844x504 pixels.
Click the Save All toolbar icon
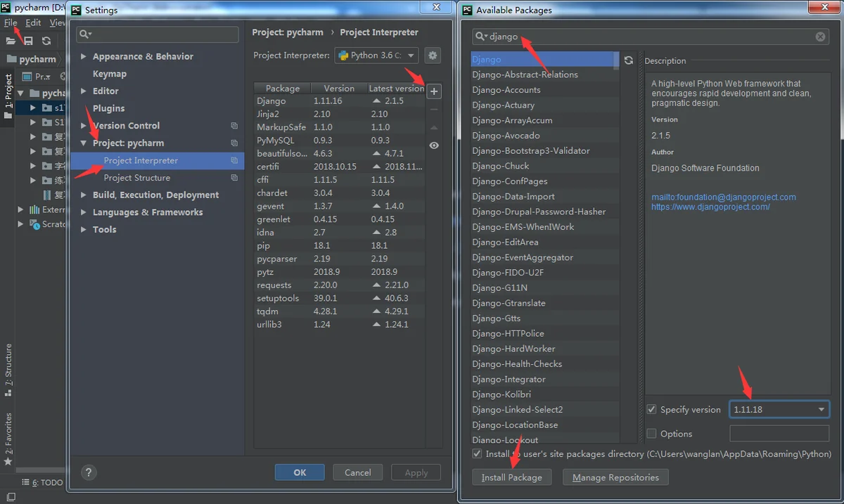tap(28, 41)
